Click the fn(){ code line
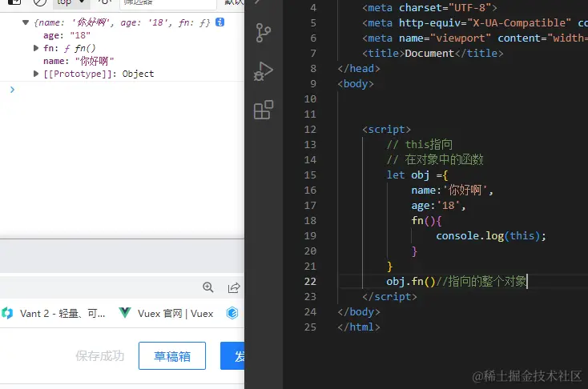Image resolution: width=588 pixels, height=389 pixels. [x=426, y=220]
